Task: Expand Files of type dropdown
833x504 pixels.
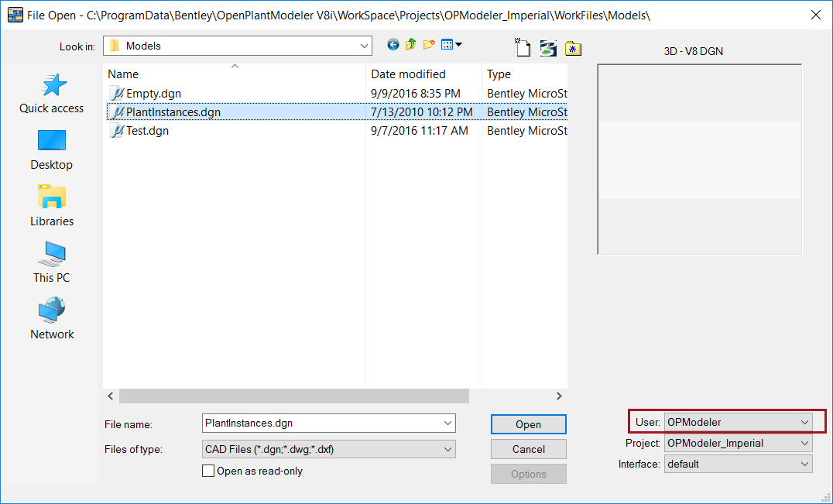Action: tap(447, 449)
